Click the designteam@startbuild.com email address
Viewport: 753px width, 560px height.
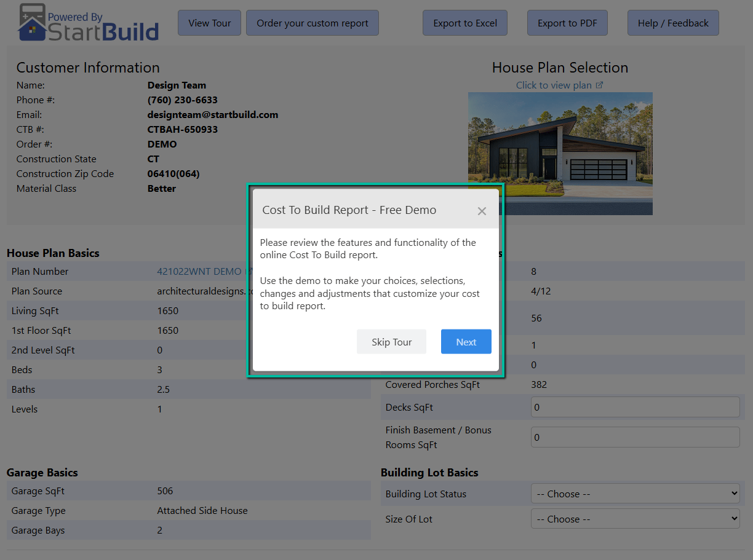[x=212, y=114]
